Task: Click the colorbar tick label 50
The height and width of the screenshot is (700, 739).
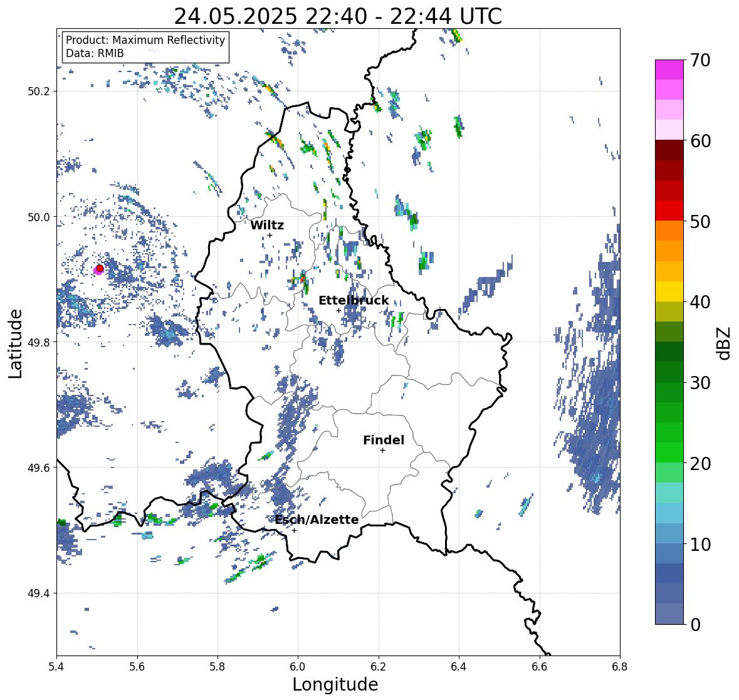Action: pyautogui.click(x=700, y=221)
